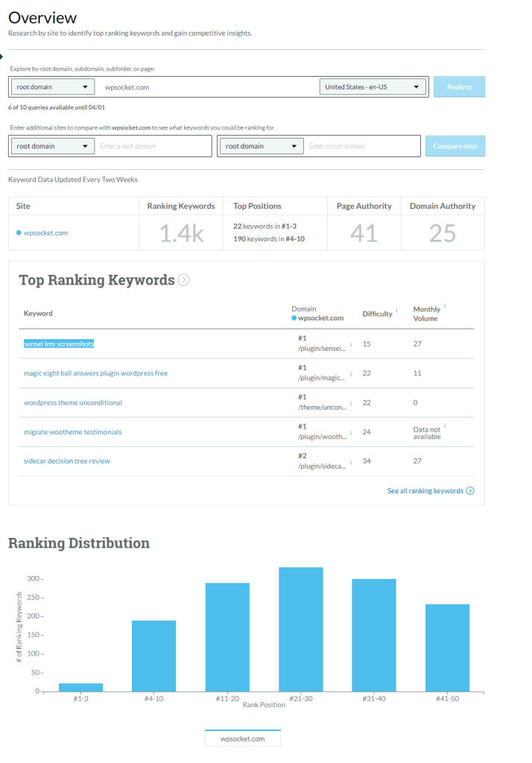Screen dimensions: 532x763
Task: Click arrow icon beside Top Ranking Keywords heading
Action: [x=184, y=280]
